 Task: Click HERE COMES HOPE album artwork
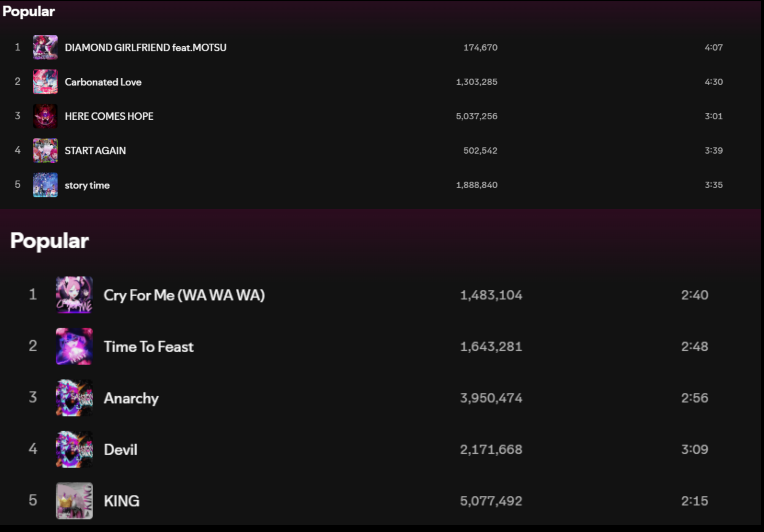[x=45, y=116]
